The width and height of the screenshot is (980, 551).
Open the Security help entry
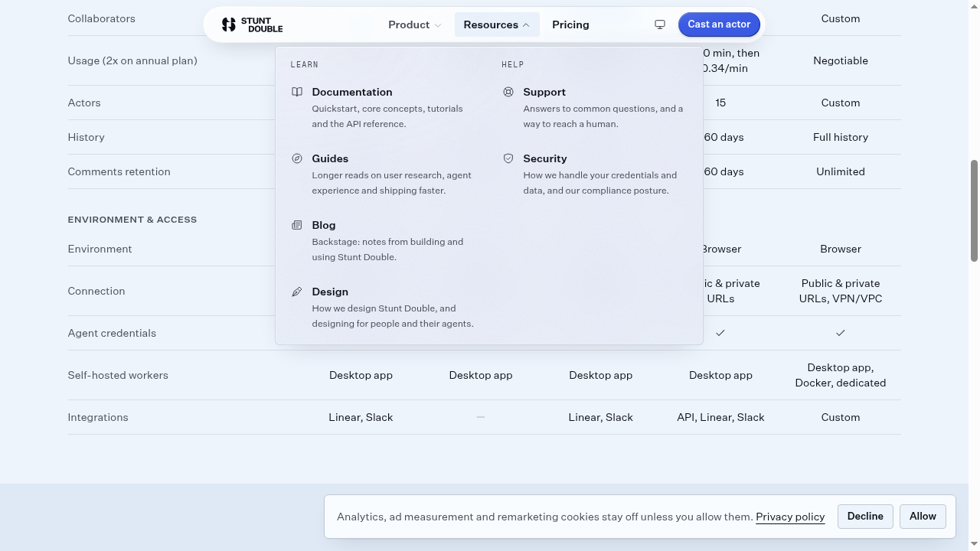[x=595, y=174]
